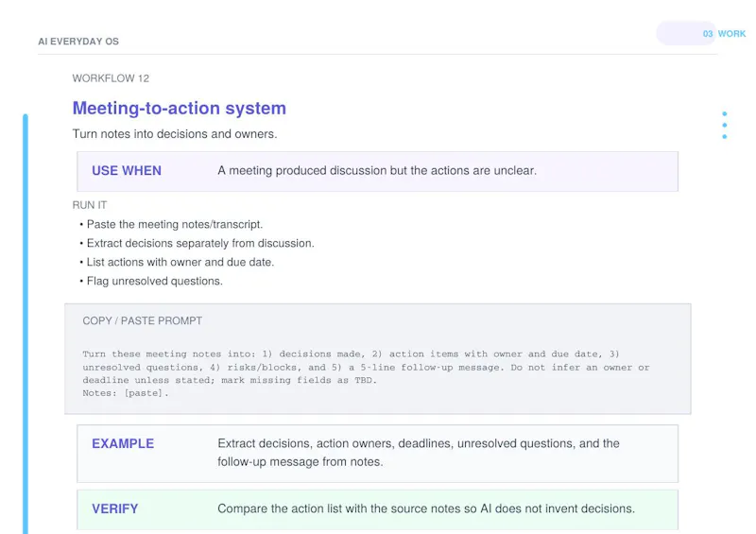Click the "EXAMPLE" label
Viewport: 756px width, 534px height.
point(123,443)
